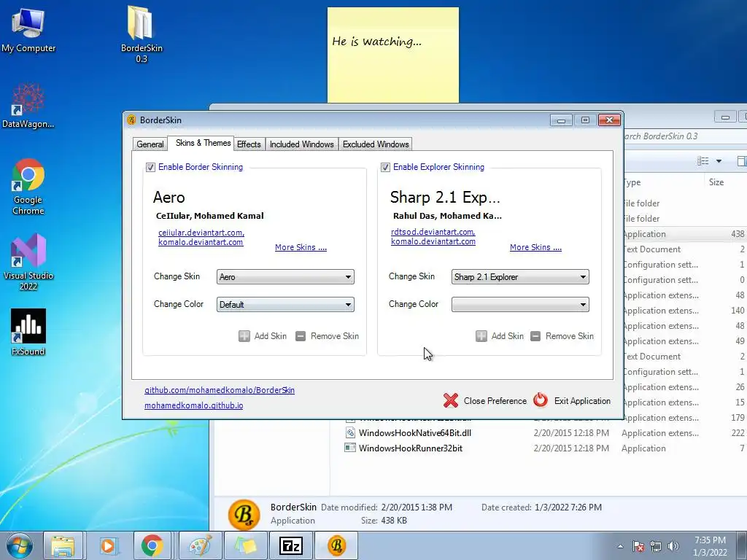Click Action Center flag tray icon
Image resolution: width=747 pixels, height=560 pixels.
(638, 546)
